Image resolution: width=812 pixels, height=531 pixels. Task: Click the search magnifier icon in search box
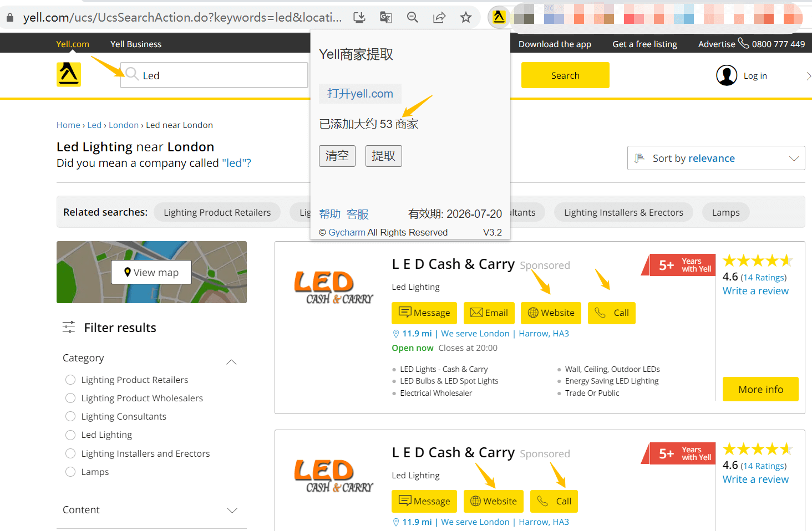pyautogui.click(x=132, y=74)
